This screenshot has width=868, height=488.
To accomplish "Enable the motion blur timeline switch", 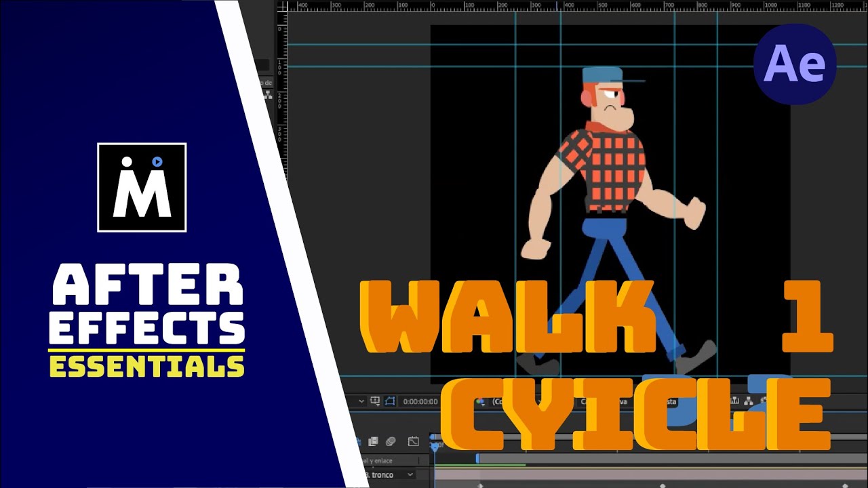I will coord(390,441).
